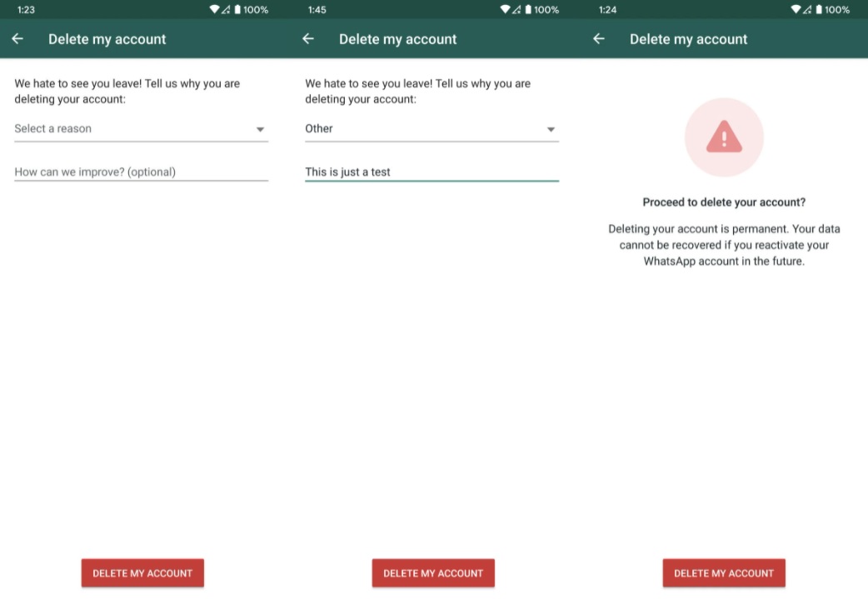This screenshot has width=868, height=599.
Task: Tap back arrow on the 1:23 screen
Action: click(x=17, y=39)
